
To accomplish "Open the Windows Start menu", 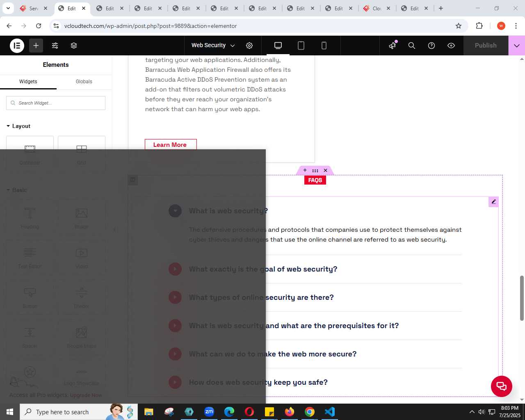I will pos(10,412).
